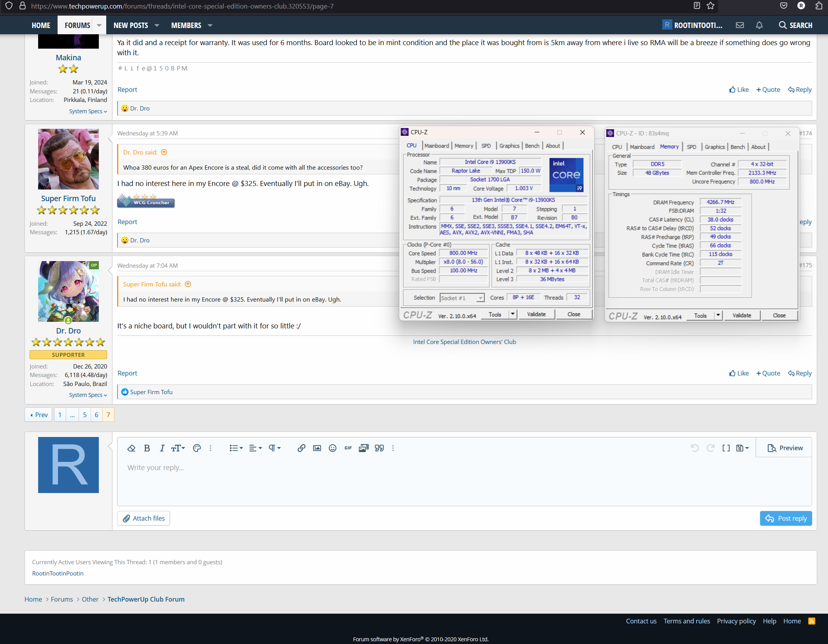
Task: Open the HOME navigation item
Action: [x=41, y=25]
